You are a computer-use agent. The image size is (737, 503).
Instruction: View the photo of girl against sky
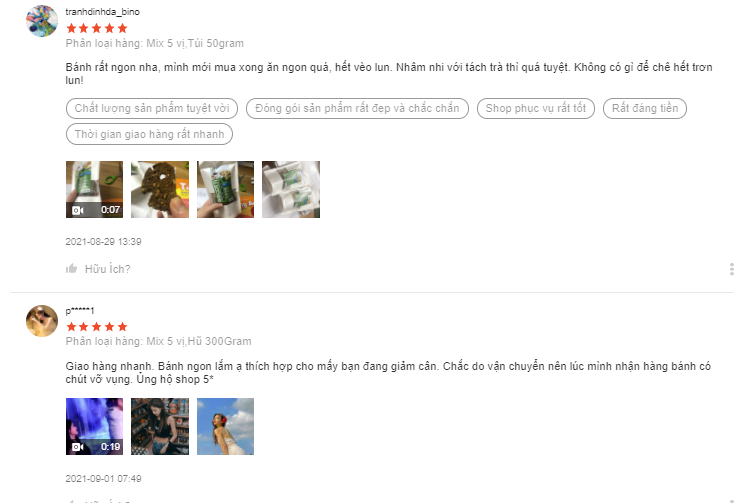coord(225,426)
